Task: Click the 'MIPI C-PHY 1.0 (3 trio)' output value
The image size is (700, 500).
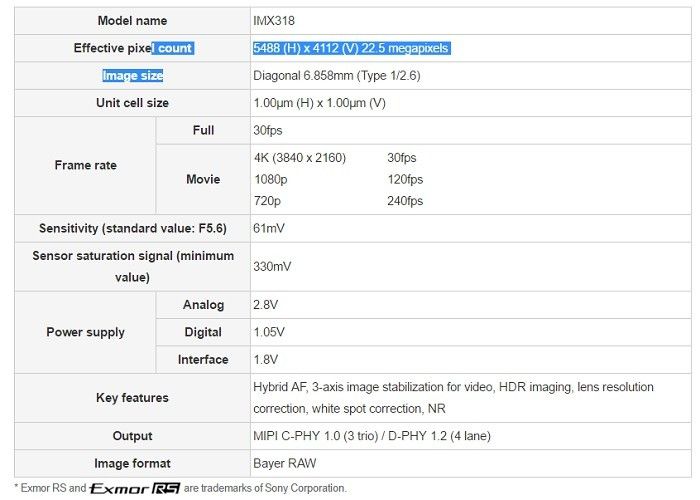Action: 316,436
